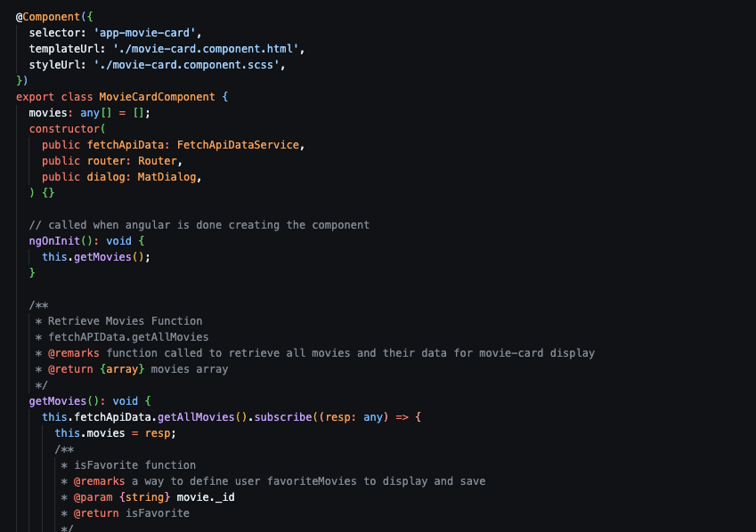756x532 pixels.
Task: Click the Router type in constructor
Action: pyautogui.click(x=158, y=161)
